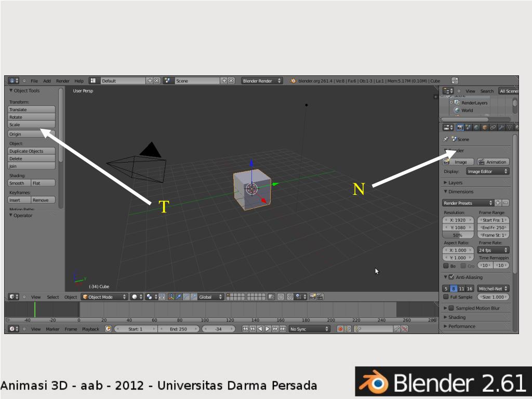Image resolution: width=532 pixels, height=399 pixels.
Task: Select 16 anti-aliasing samples
Action: tap(470, 289)
